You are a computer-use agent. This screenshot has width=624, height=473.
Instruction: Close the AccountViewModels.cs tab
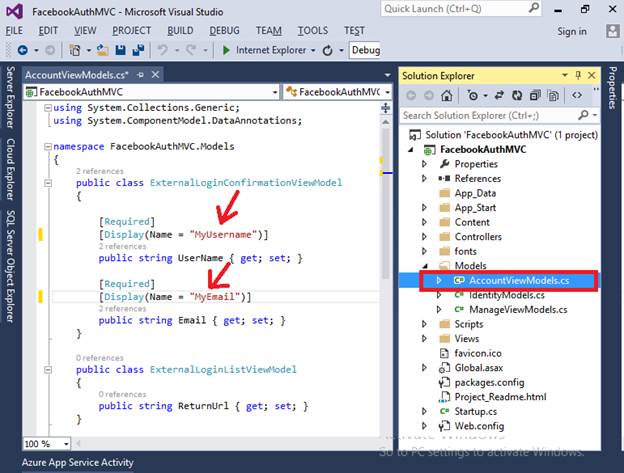pos(156,74)
